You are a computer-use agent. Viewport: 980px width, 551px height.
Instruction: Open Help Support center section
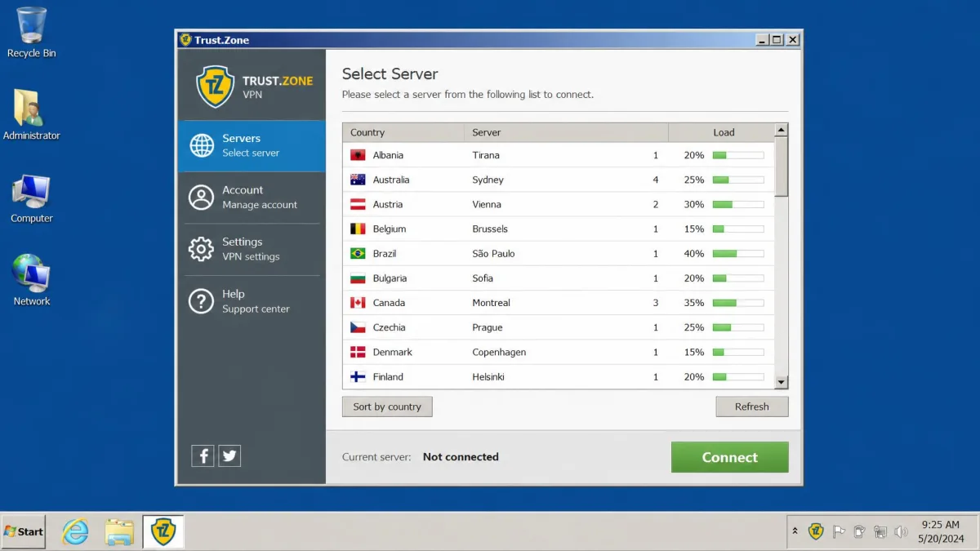pos(252,301)
